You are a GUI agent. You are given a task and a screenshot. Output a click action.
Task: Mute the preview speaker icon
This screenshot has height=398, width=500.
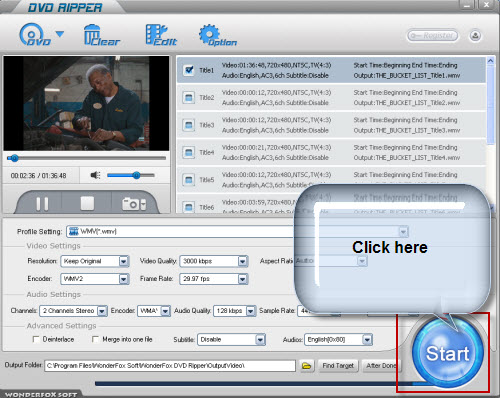coord(95,175)
